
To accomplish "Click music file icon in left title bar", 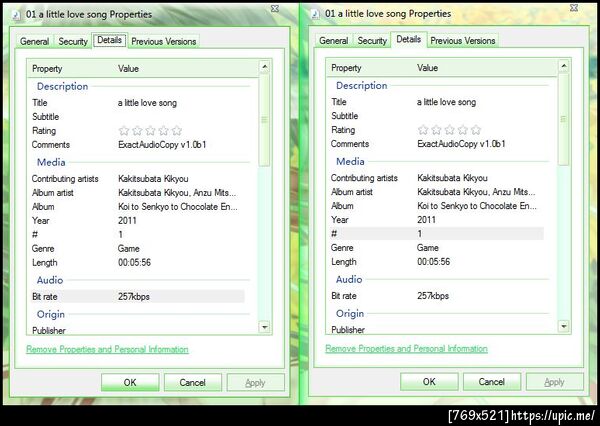I will click(16, 15).
